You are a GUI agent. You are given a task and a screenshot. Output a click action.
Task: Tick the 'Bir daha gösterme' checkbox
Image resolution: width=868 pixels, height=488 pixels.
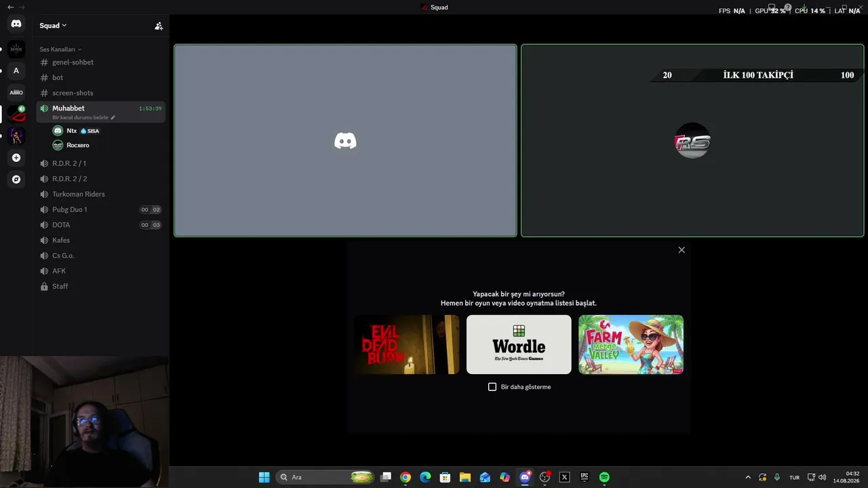(492, 387)
